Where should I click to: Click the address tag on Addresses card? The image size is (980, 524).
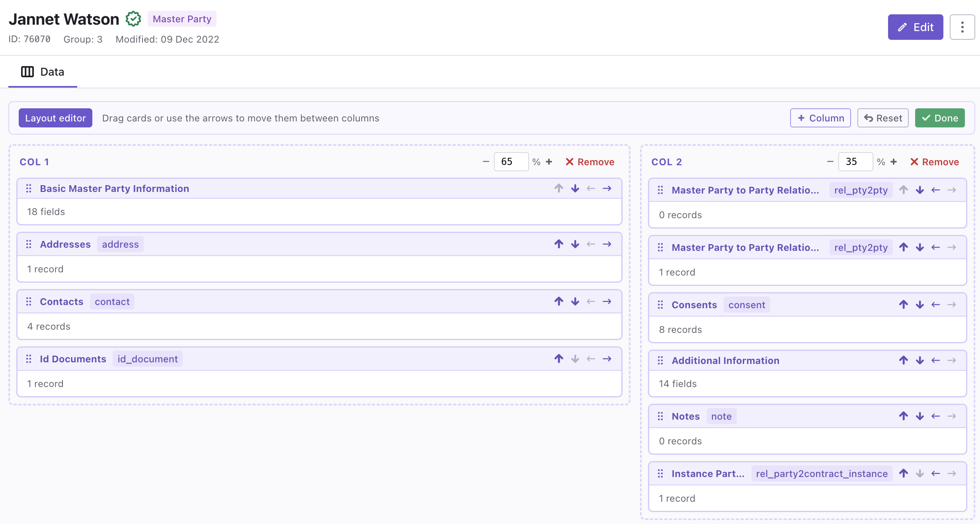pyautogui.click(x=120, y=244)
